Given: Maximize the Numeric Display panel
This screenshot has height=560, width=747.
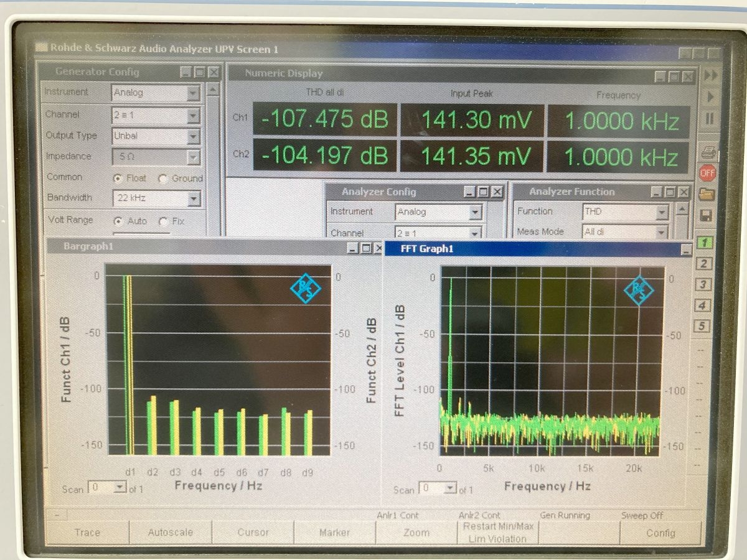Looking at the screenshot, I should [674, 77].
